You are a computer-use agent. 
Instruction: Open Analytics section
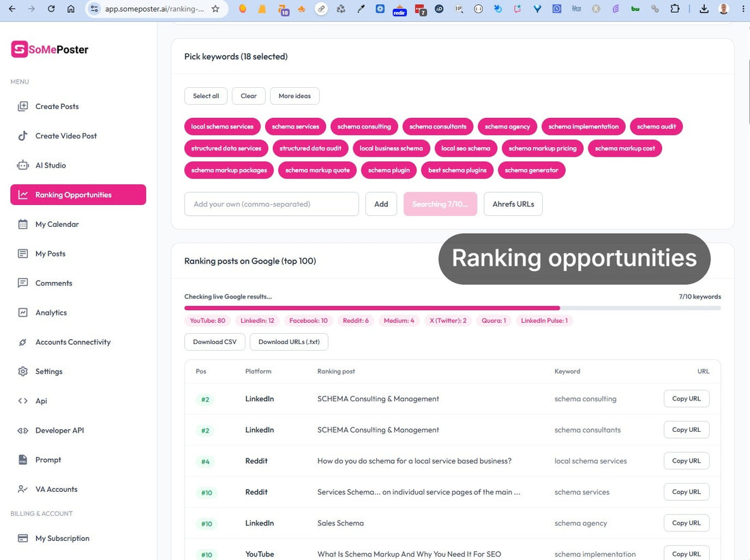[51, 313]
